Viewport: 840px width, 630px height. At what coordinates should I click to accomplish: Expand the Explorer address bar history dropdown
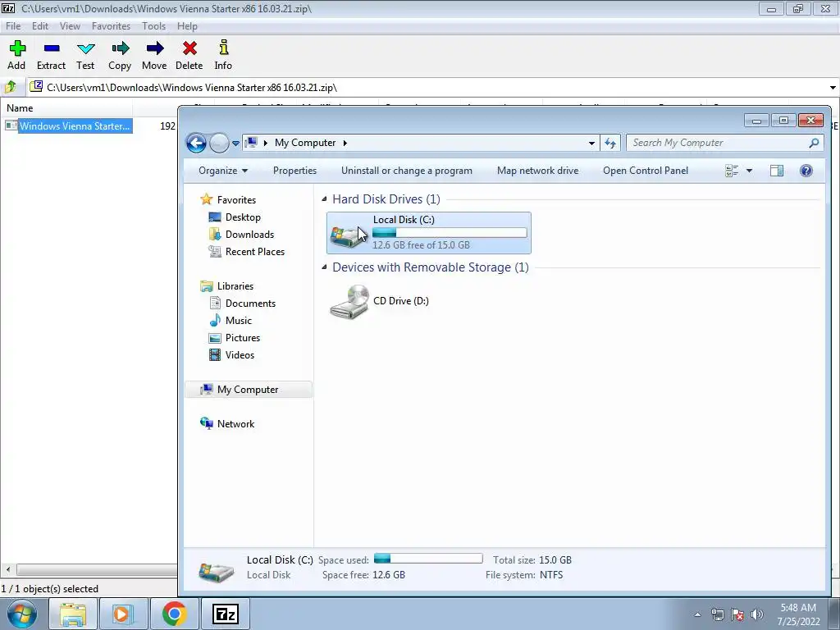click(591, 143)
